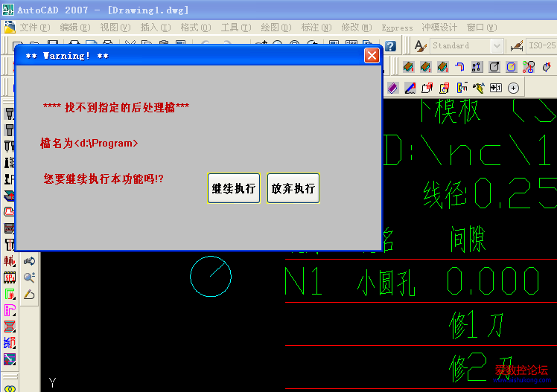Click the 修1刀 text in the drawing
The width and height of the screenshot is (557, 392).
tap(476, 324)
